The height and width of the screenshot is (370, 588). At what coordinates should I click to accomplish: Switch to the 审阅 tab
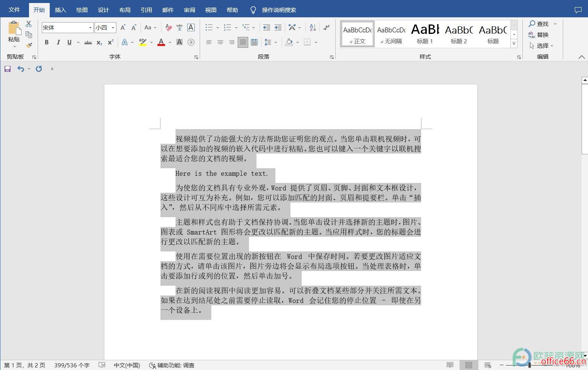tap(189, 10)
